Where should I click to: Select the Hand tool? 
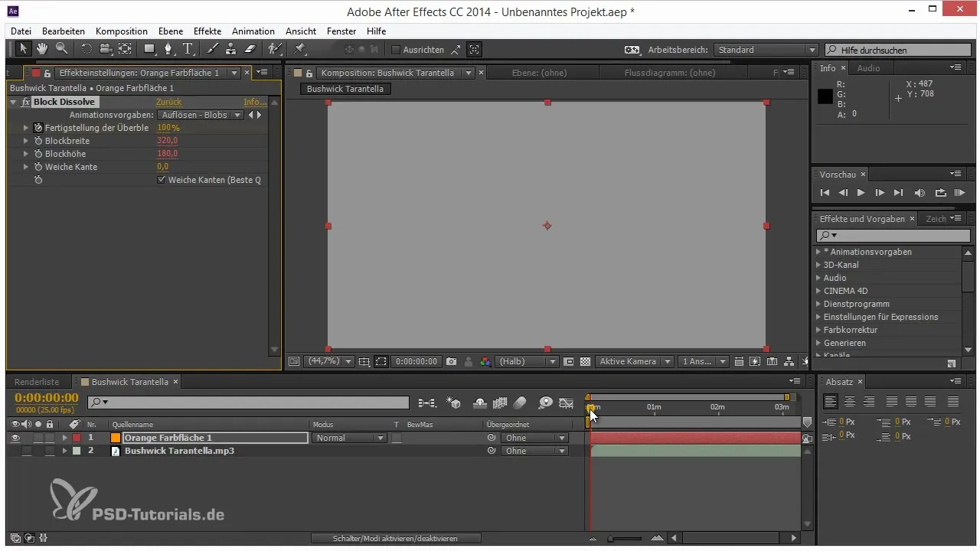(42, 49)
